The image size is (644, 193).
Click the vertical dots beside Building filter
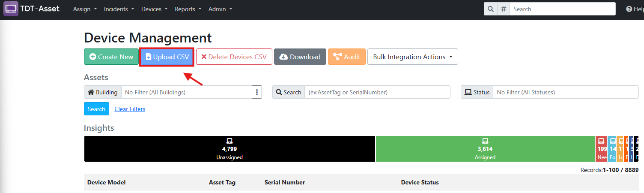pyautogui.click(x=257, y=92)
